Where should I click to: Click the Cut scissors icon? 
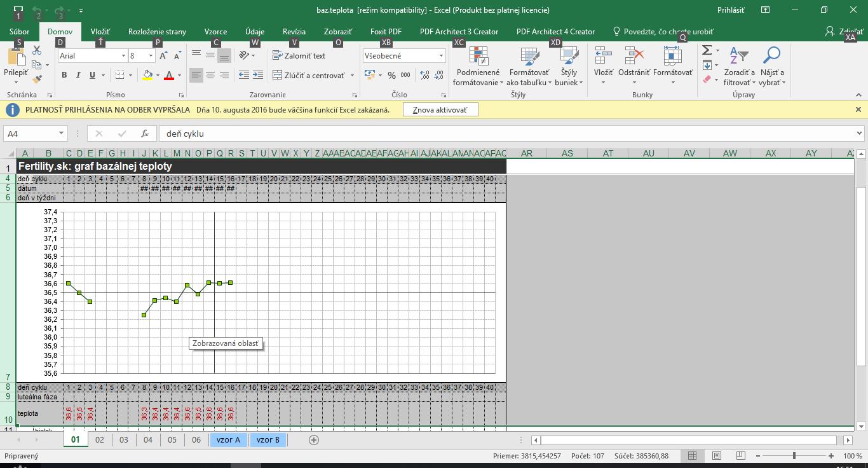point(37,51)
